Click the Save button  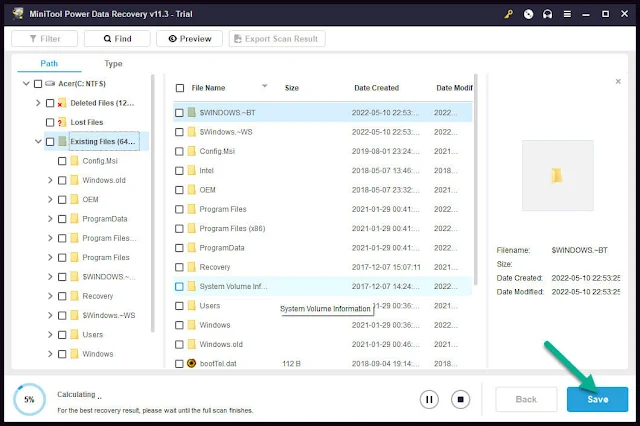pos(597,399)
